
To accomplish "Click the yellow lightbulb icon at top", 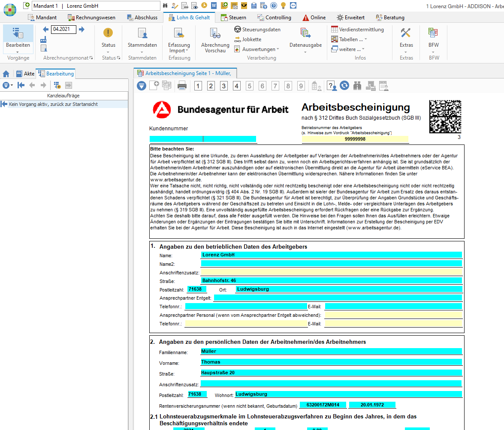I will pyautogui.click(x=283, y=6).
